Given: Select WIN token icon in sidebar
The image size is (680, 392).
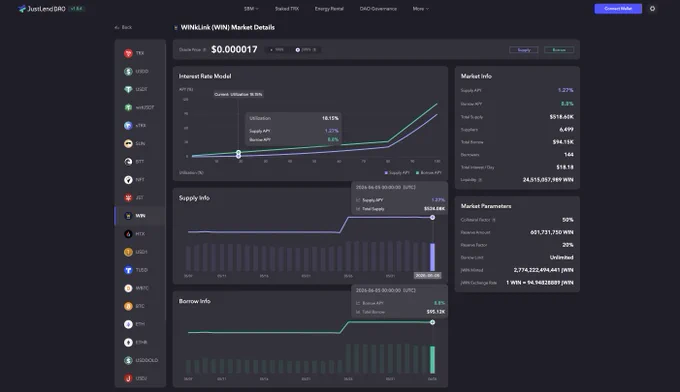Looking at the screenshot, I should [x=128, y=216].
